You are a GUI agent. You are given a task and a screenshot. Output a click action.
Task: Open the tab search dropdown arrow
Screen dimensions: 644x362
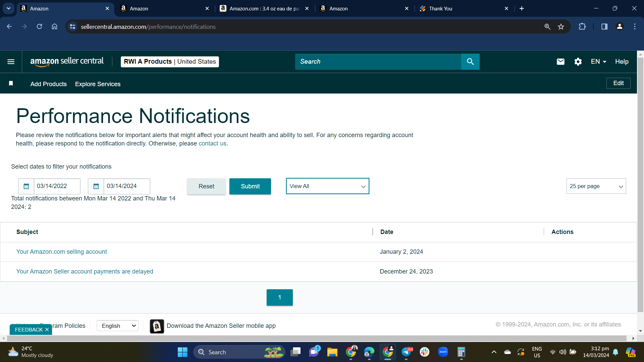click(8, 8)
